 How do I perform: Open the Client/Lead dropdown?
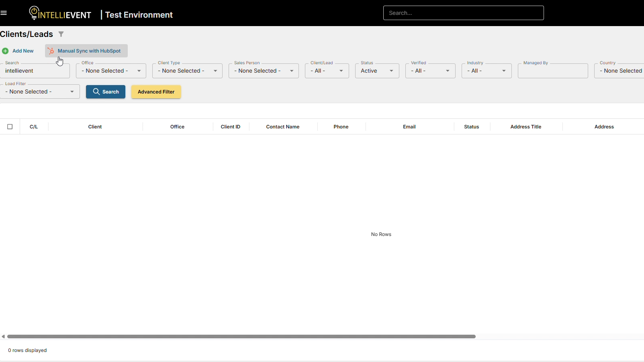[327, 71]
